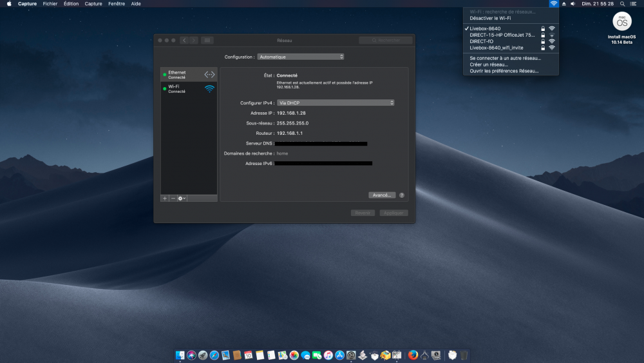This screenshot has width=644, height=363.
Task: Open Photos pinwheel icon in Dock
Action: point(294,355)
